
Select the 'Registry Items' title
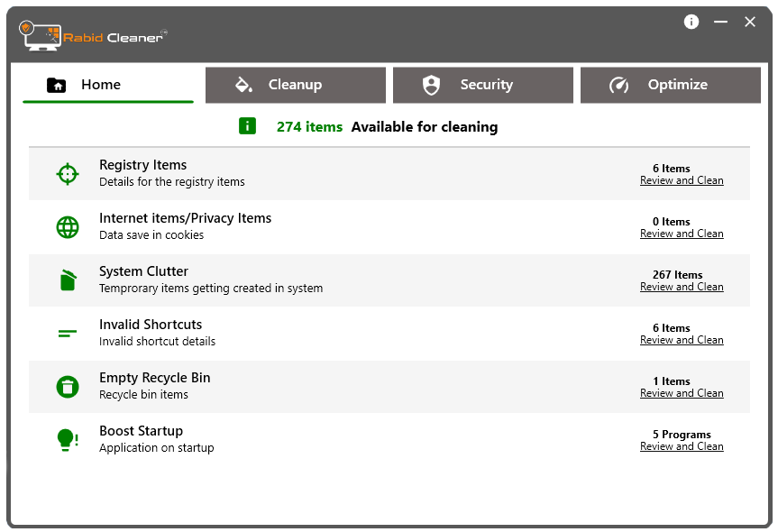143,165
